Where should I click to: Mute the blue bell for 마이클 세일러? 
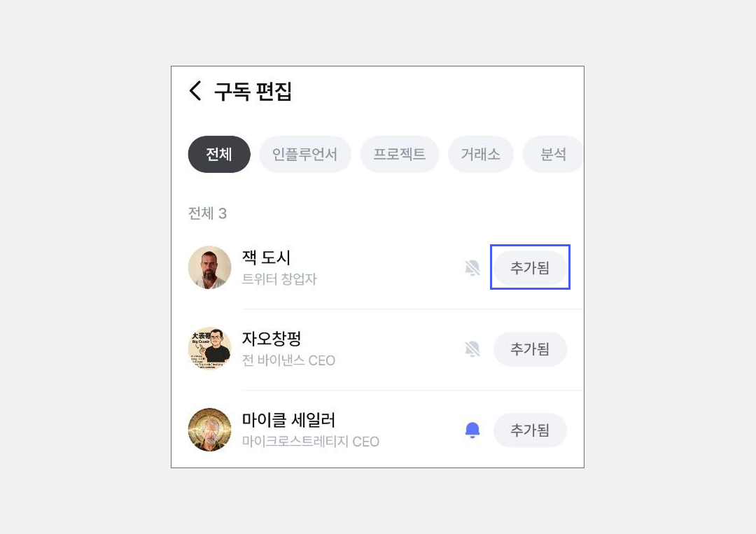(472, 430)
